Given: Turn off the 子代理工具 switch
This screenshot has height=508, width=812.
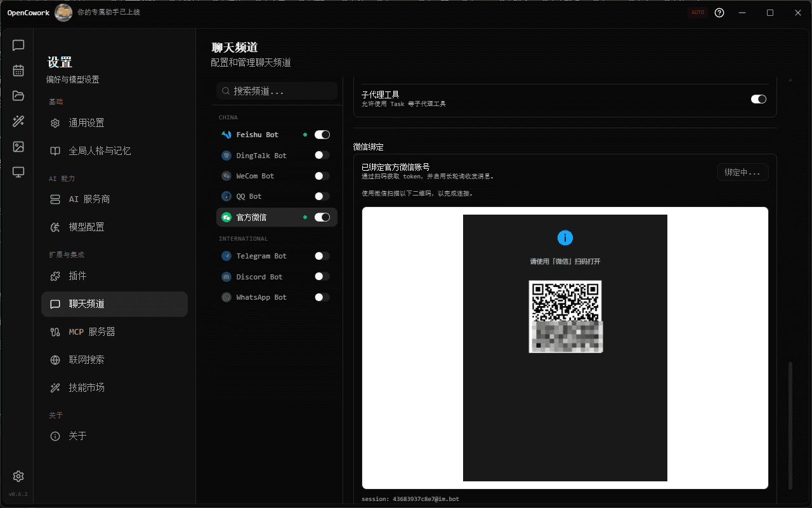Looking at the screenshot, I should (x=758, y=98).
